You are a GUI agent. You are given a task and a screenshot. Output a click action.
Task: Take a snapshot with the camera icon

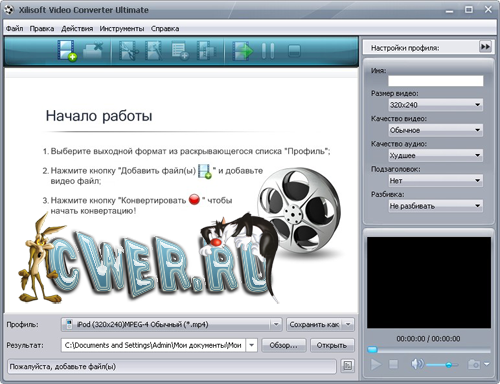[x=474, y=364]
